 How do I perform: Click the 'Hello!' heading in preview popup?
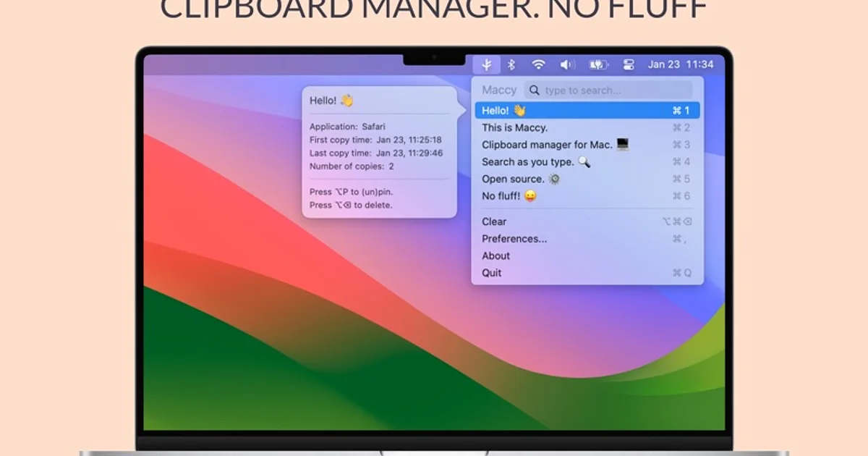click(331, 101)
